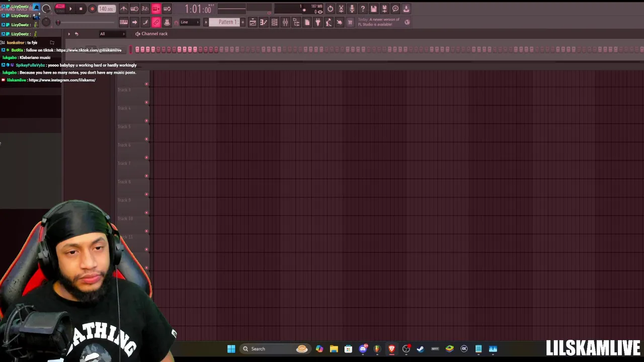Screen dimensions: 644x362
Task: Toggle loop recording button
Action: pos(167,9)
